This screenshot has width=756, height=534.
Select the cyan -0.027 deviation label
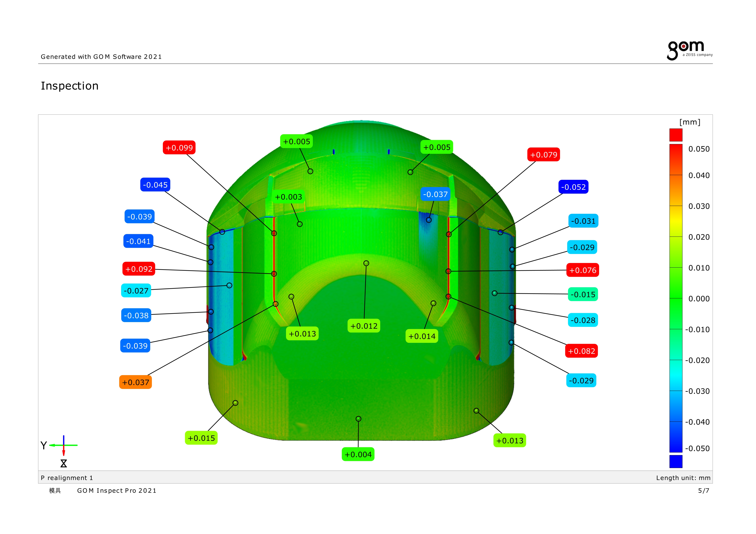coord(136,291)
